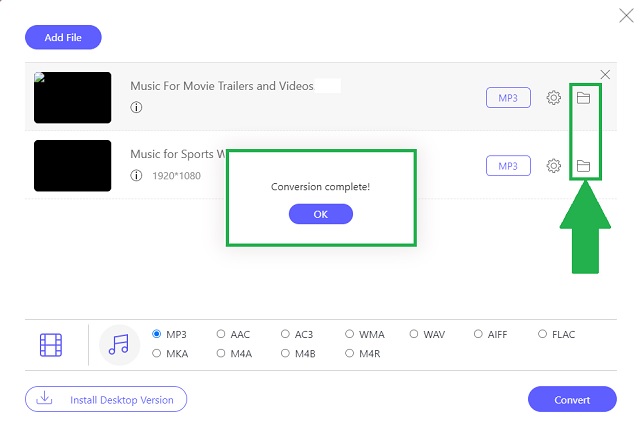Viewport: 640px width, 435px height.
Task: Open output folder for Sports file
Action: 583,166
